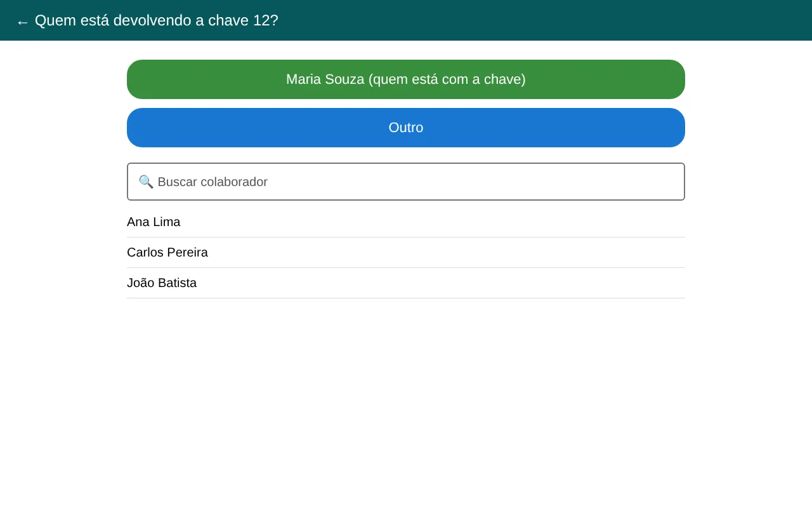This screenshot has width=812, height=508.
Task: Pick João Batista from the list
Action: (406, 283)
